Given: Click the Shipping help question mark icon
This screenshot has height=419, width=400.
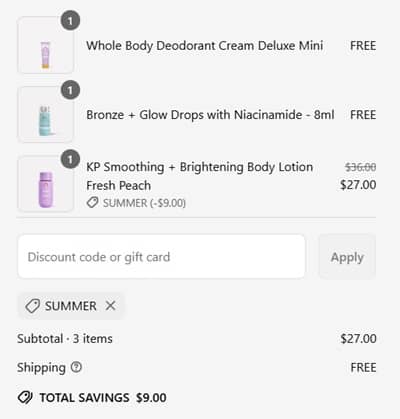Looking at the screenshot, I should [76, 367].
